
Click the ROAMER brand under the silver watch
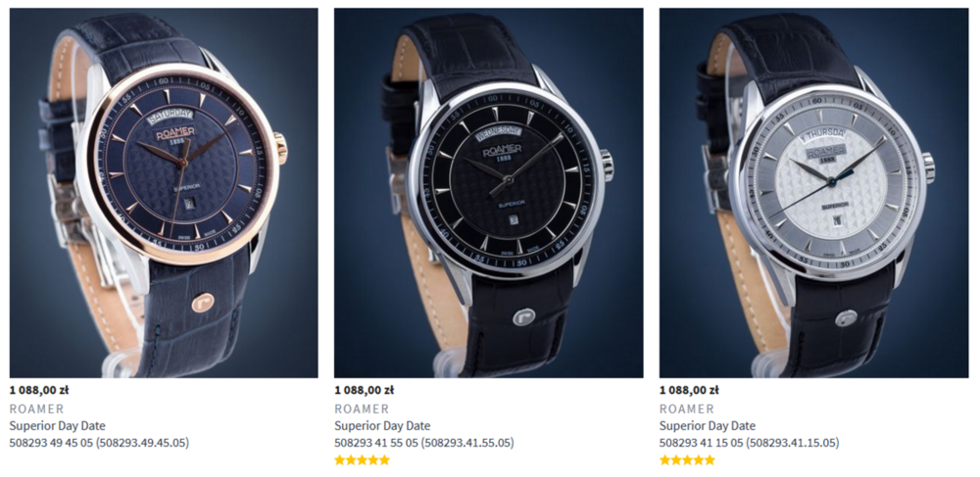click(x=686, y=408)
